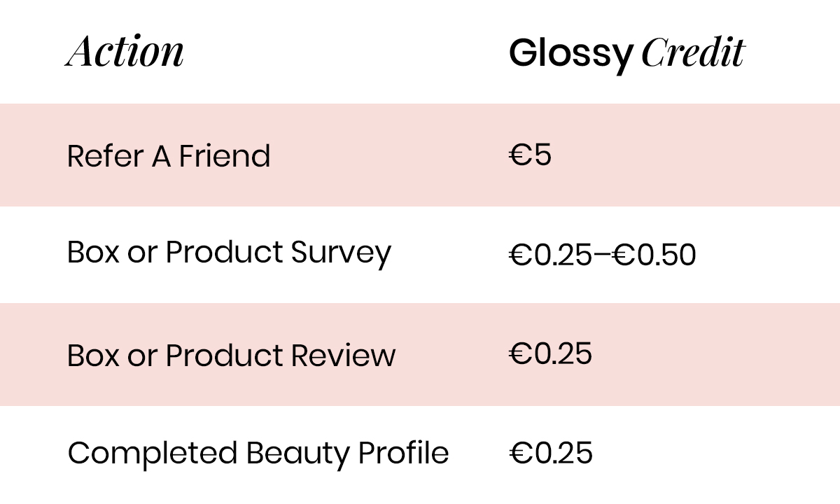This screenshot has height=504, width=840.
Task: Click the word Friend in the first row
Action: click(225, 155)
